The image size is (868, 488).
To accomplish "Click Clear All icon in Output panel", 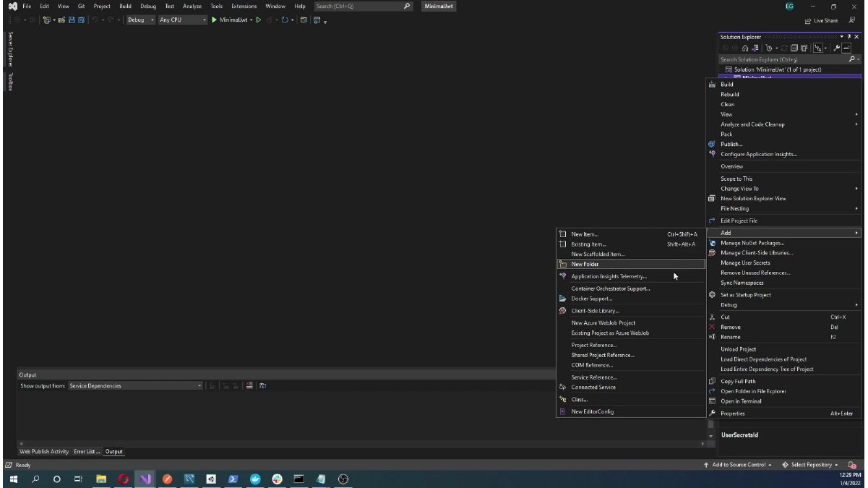I will (x=249, y=386).
